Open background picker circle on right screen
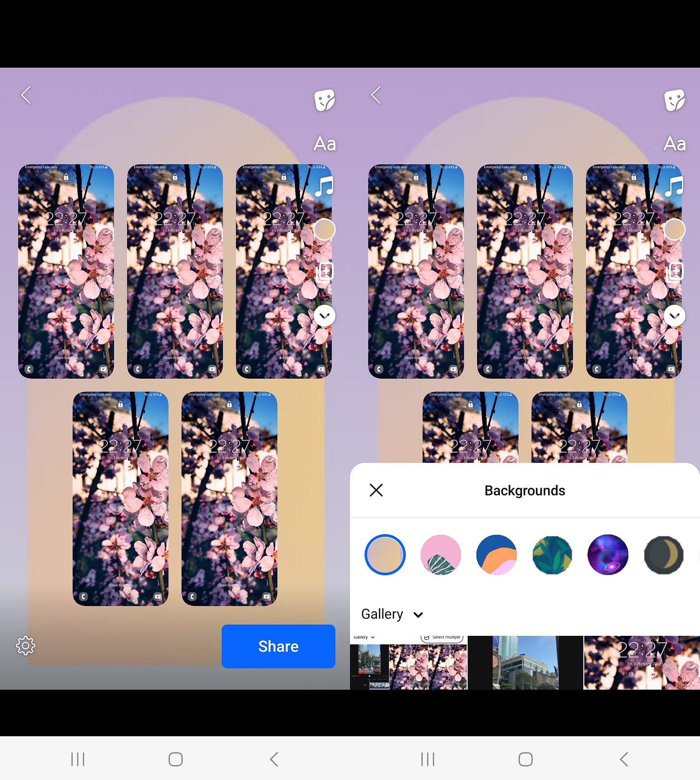 [675, 229]
